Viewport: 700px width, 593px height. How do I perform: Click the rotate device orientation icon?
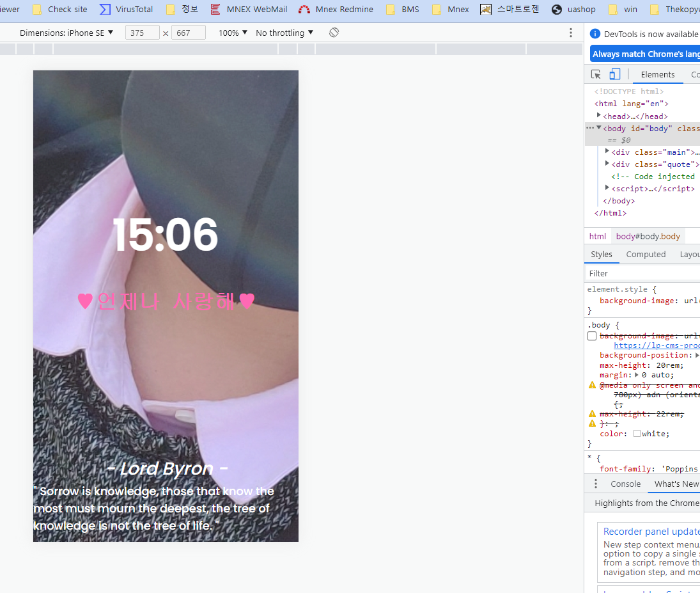click(x=334, y=33)
